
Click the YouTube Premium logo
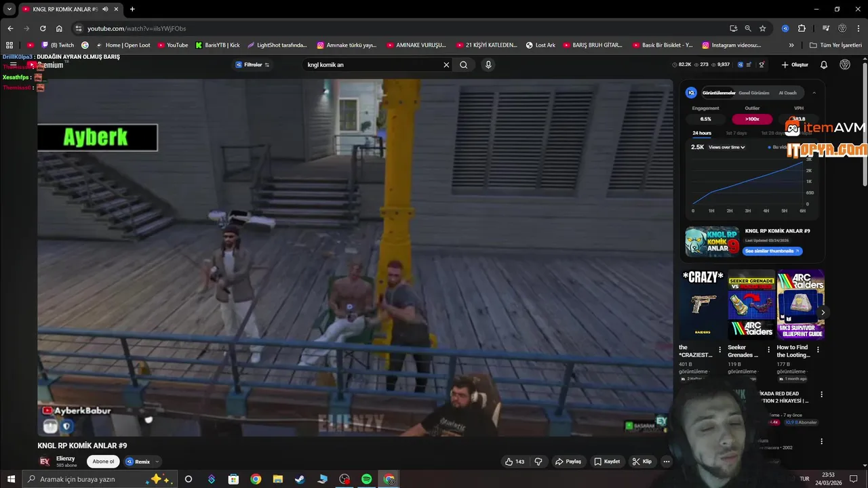click(x=45, y=65)
